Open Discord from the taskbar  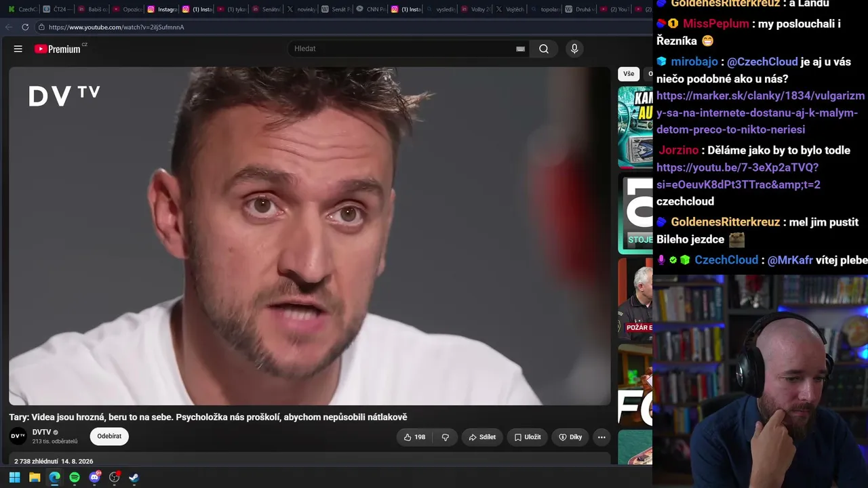[94, 477]
